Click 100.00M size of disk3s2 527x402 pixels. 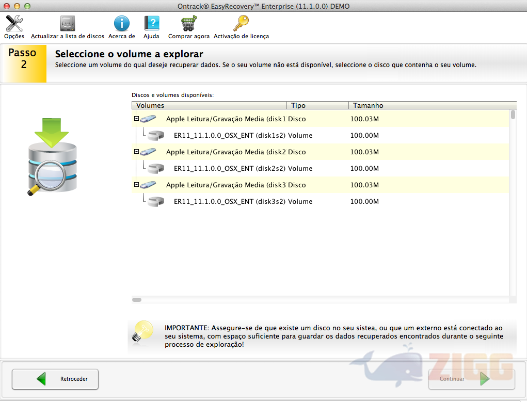(365, 201)
